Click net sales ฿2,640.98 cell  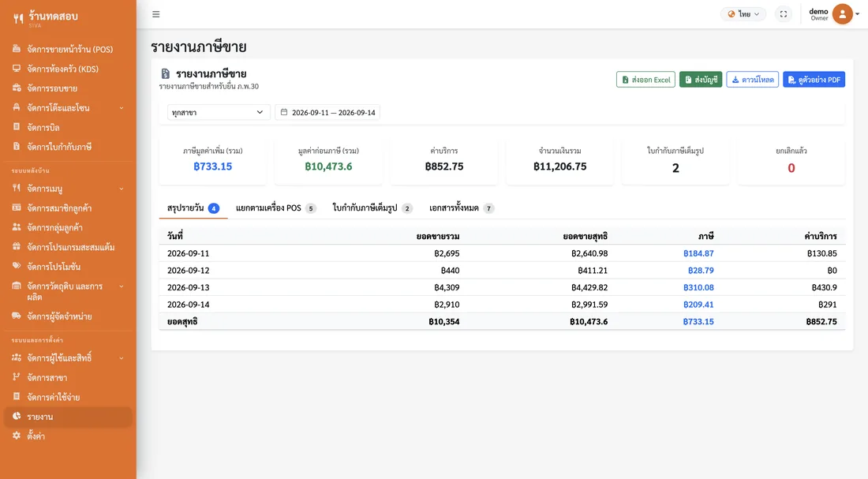(x=589, y=253)
